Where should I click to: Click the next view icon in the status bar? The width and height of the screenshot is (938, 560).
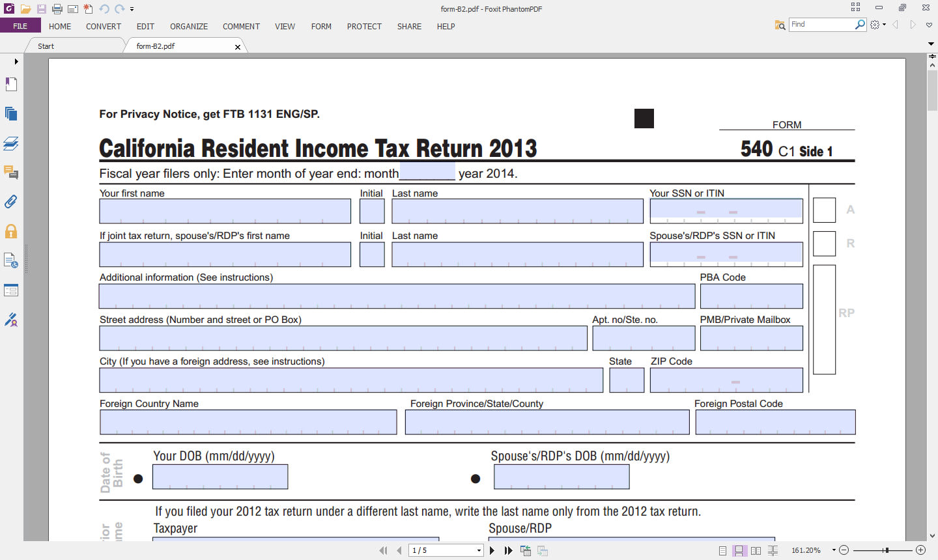point(543,551)
